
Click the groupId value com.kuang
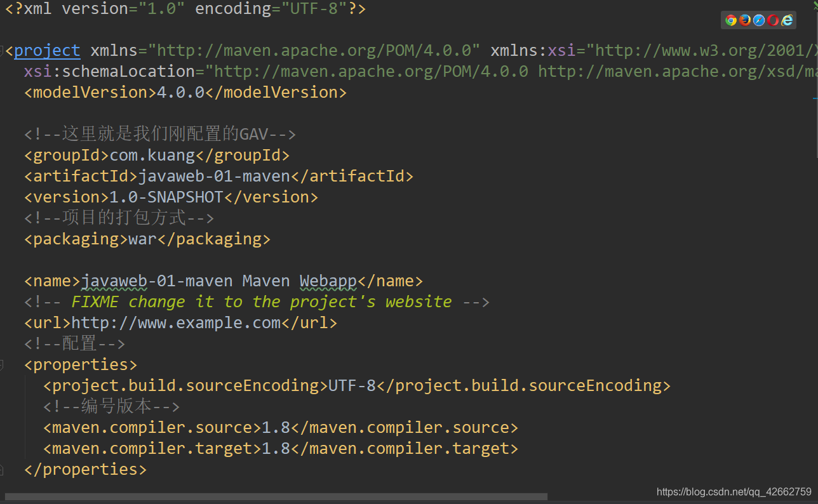coord(152,156)
